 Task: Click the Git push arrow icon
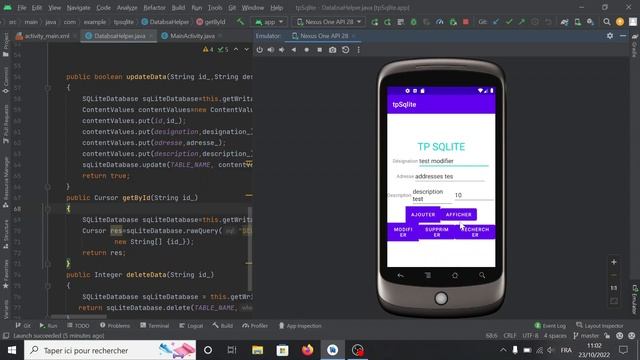coord(522,22)
